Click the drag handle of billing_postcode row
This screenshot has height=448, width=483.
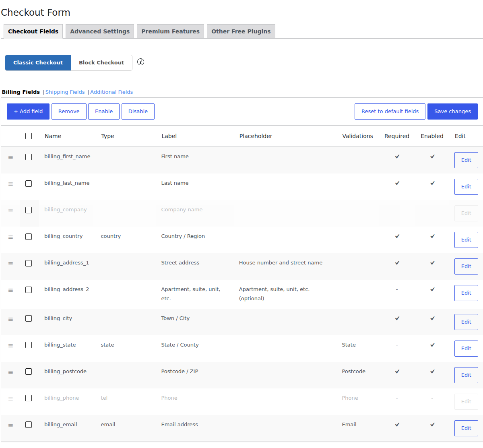11,372
